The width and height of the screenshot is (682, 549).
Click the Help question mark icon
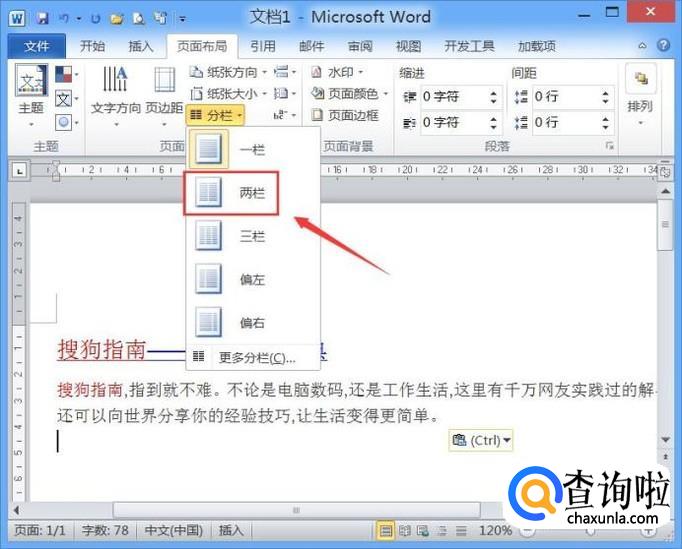(663, 45)
